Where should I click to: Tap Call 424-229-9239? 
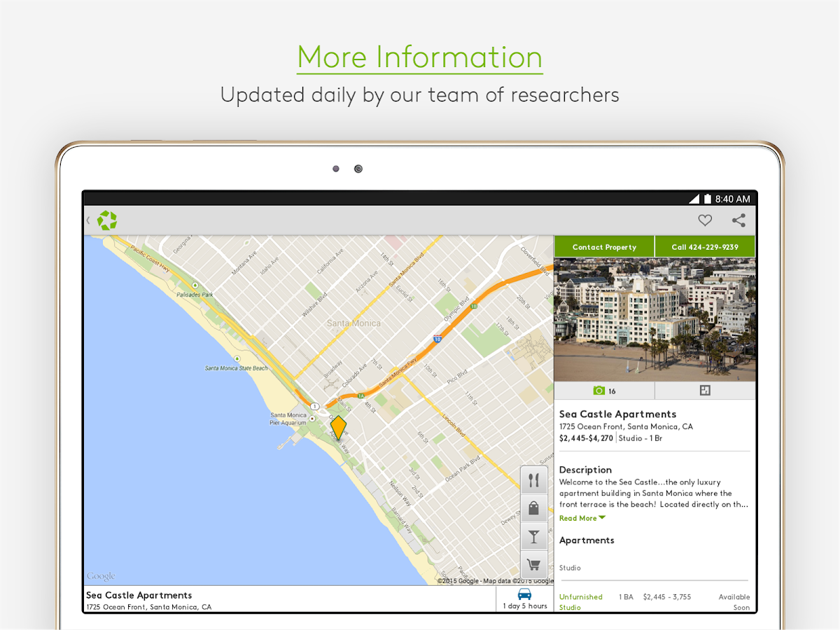click(x=705, y=246)
